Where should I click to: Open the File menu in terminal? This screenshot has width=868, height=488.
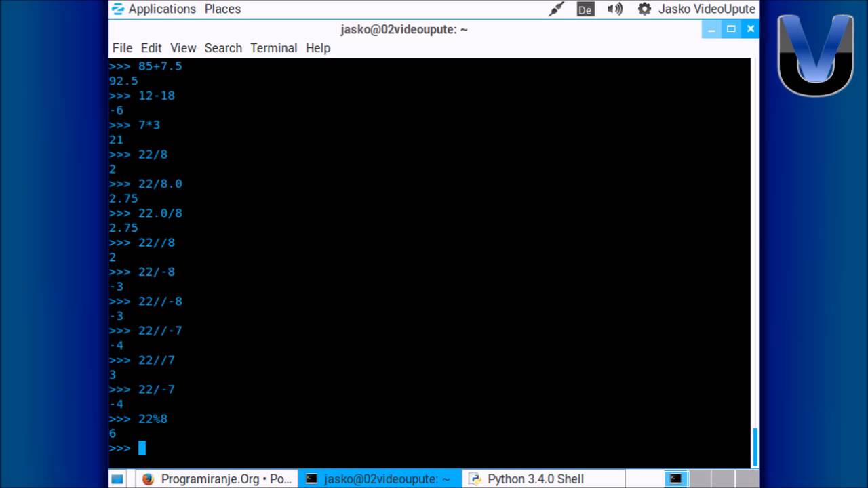click(122, 48)
